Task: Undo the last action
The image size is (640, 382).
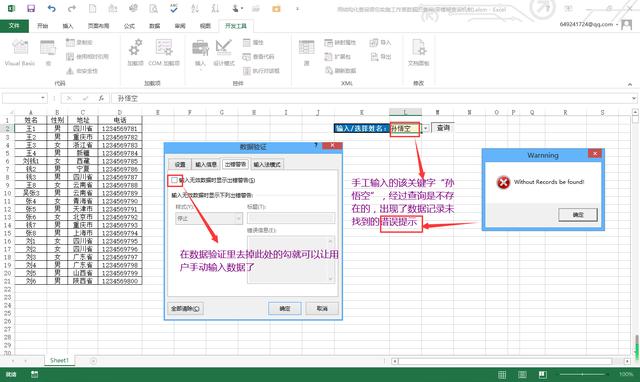Action: [51, 8]
